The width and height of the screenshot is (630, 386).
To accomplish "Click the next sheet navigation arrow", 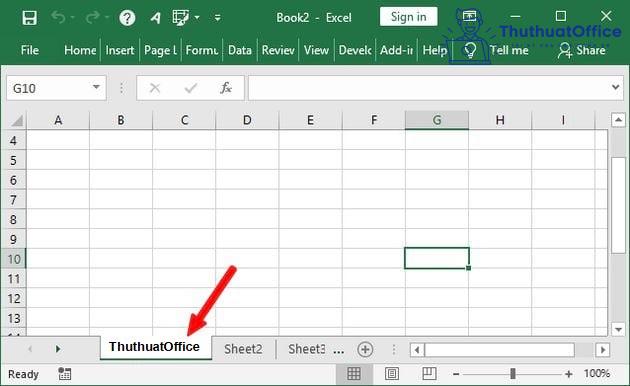I will [x=58, y=349].
